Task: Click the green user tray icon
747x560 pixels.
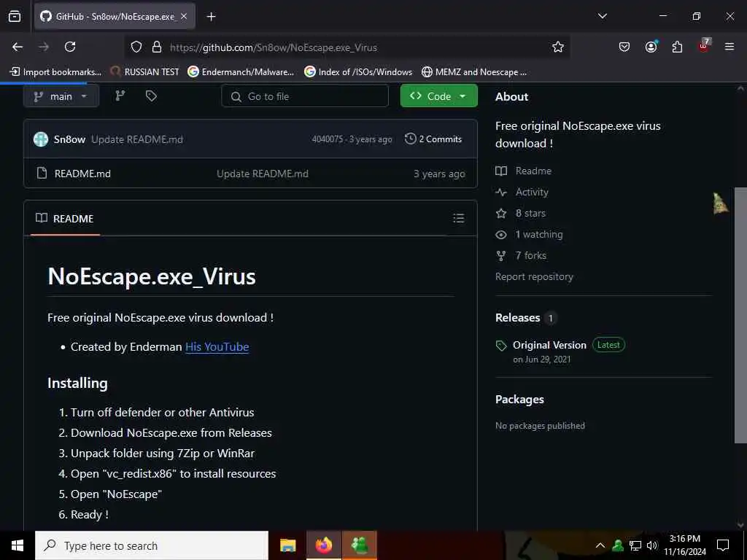Action: coord(618,545)
